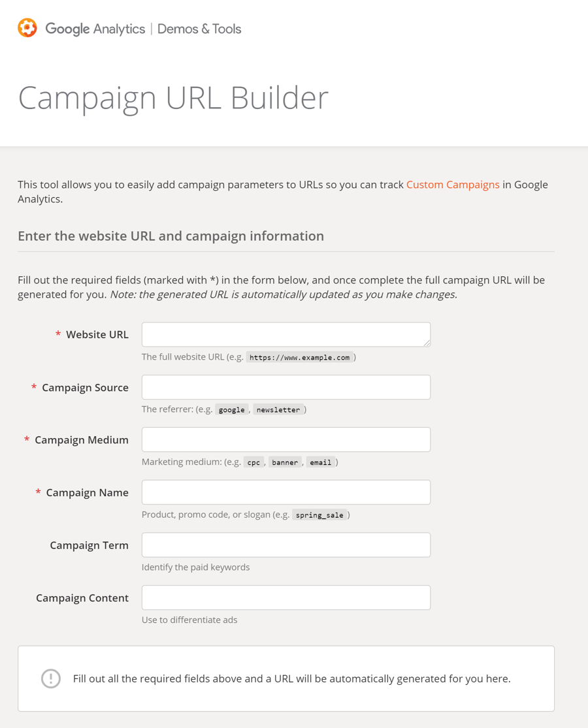Click the cpc example chip
This screenshot has height=728, width=588.
point(253,462)
